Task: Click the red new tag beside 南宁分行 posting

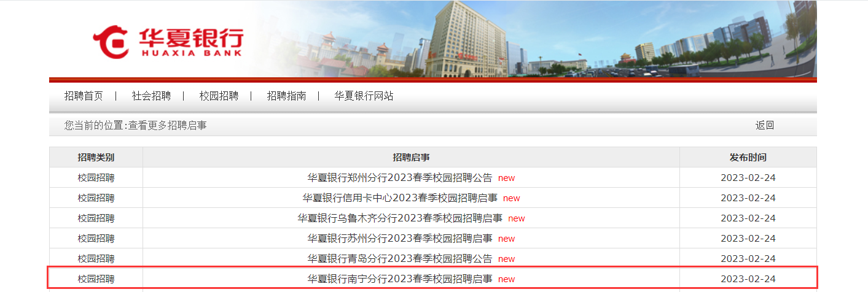Action: [x=507, y=280]
